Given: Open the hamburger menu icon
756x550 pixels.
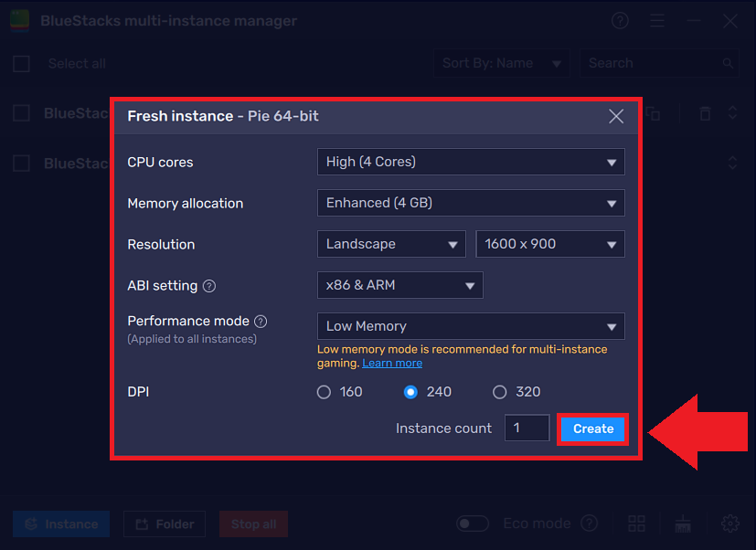Looking at the screenshot, I should pyautogui.click(x=657, y=21).
